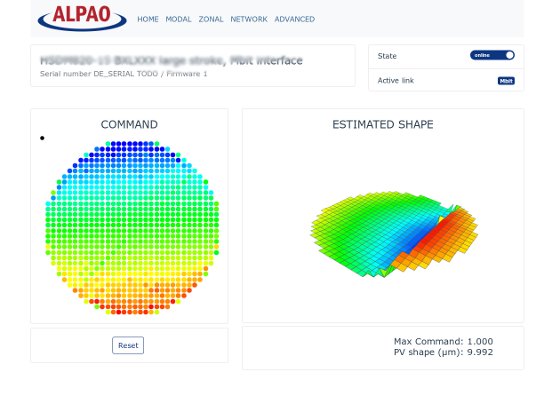The image size is (560, 396).
Task: Open the MODAL menu item
Action: (178, 19)
